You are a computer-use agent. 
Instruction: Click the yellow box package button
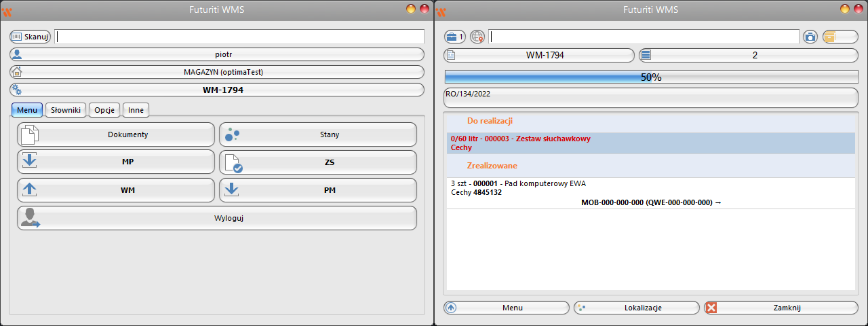(840, 37)
